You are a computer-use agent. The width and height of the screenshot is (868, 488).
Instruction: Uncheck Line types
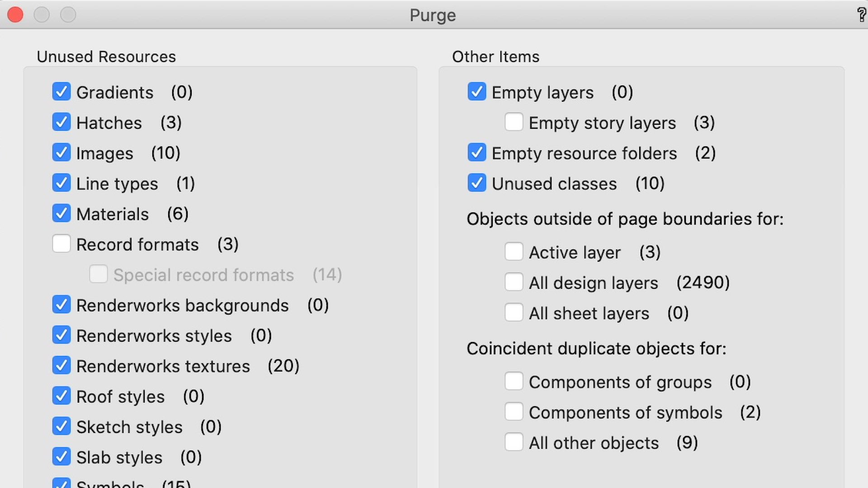click(x=61, y=183)
